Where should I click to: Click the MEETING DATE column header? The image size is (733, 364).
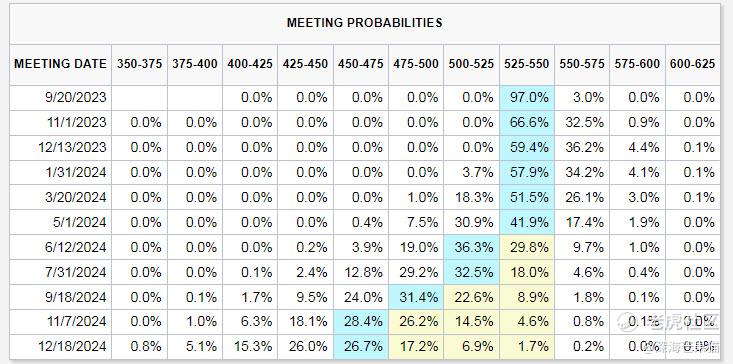(60, 64)
